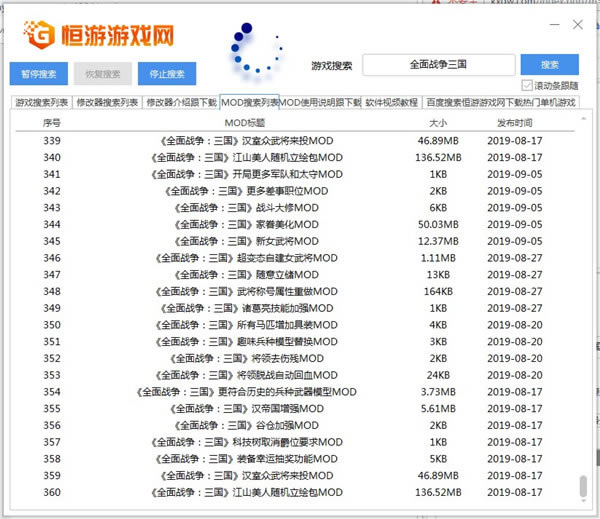Open the 游戏搜索列表 tab
Viewport: 600px width, 519px height.
tap(41, 103)
